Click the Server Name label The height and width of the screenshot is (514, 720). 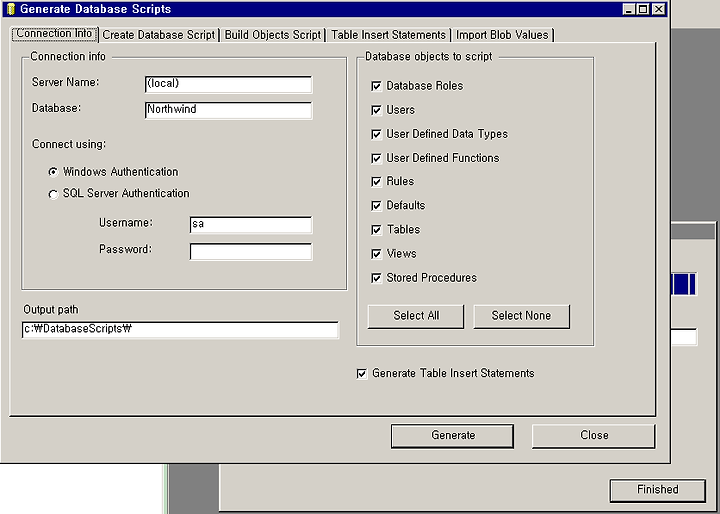[x=65, y=82]
